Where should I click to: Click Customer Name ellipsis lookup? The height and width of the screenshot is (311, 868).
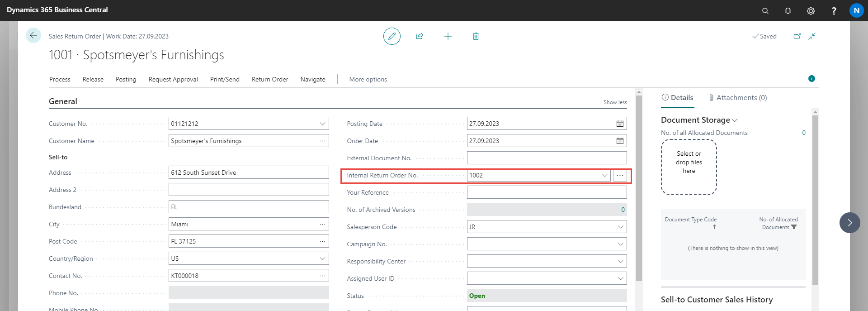pyautogui.click(x=322, y=141)
